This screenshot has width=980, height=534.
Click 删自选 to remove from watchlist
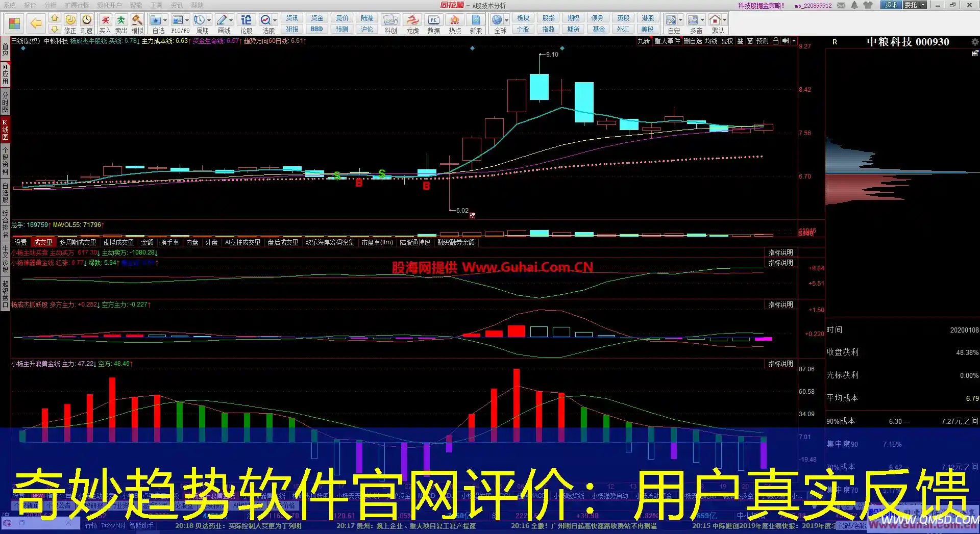[693, 41]
